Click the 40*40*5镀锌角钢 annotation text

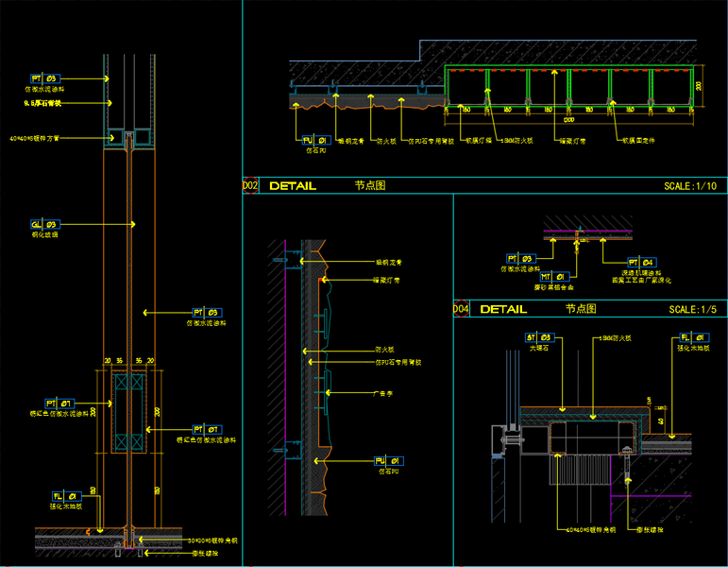point(591,530)
